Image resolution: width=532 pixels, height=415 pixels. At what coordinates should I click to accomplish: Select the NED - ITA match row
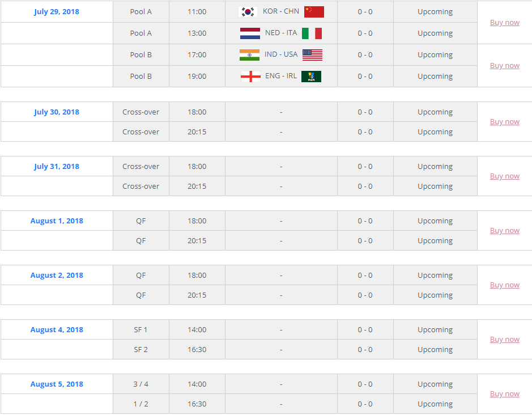pos(266,33)
